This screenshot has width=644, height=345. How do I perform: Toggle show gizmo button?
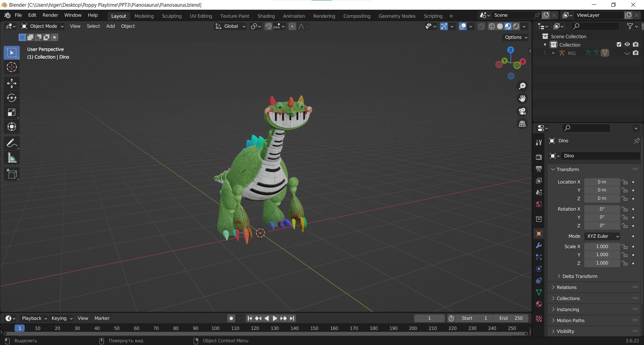pyautogui.click(x=444, y=26)
